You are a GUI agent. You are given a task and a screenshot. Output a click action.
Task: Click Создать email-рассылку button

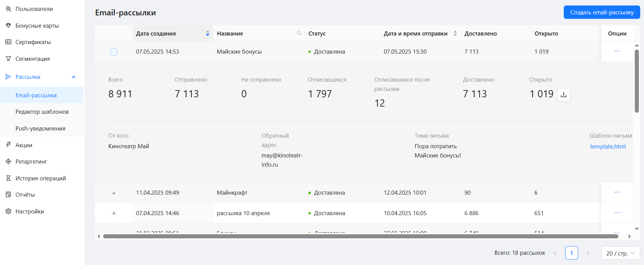pos(602,12)
